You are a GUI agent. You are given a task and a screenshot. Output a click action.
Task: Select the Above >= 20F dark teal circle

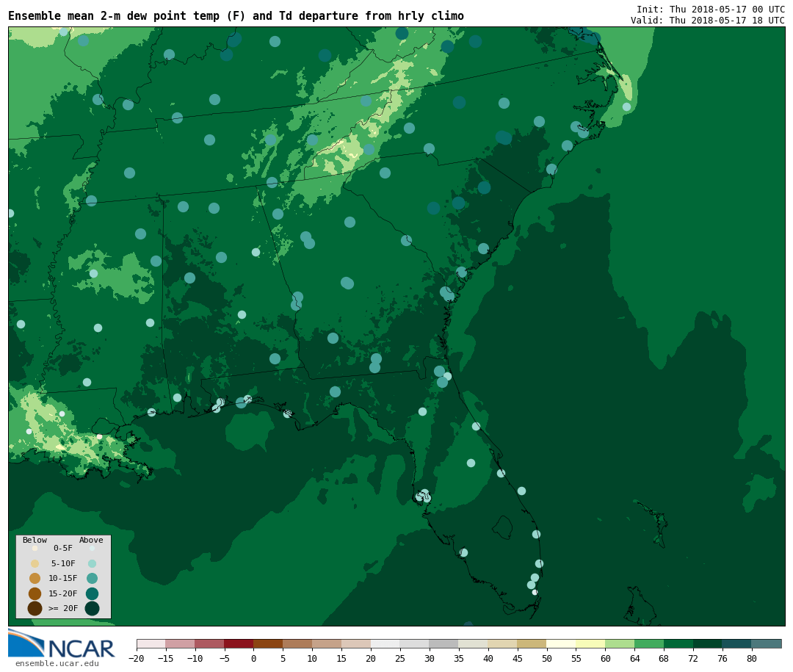pyautogui.click(x=92, y=608)
